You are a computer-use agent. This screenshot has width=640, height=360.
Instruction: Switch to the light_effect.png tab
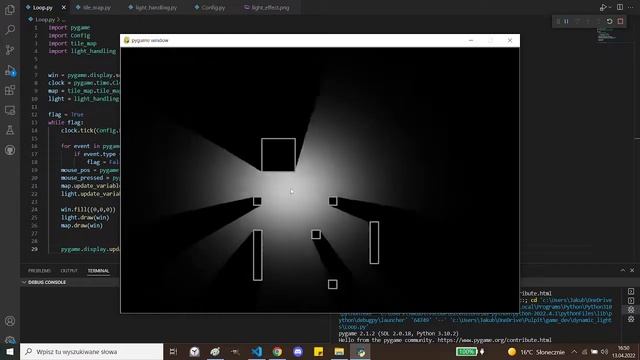pos(270,7)
